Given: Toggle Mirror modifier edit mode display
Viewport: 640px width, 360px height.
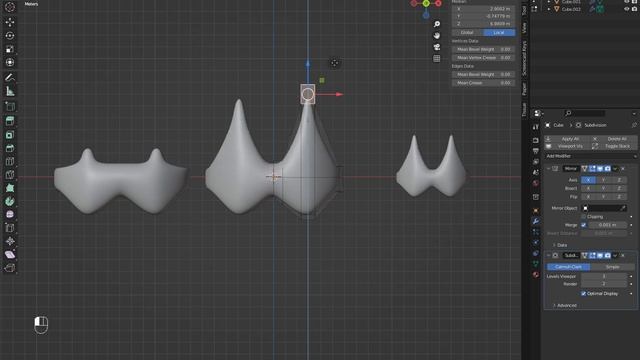Looking at the screenshot, I should tap(592, 169).
